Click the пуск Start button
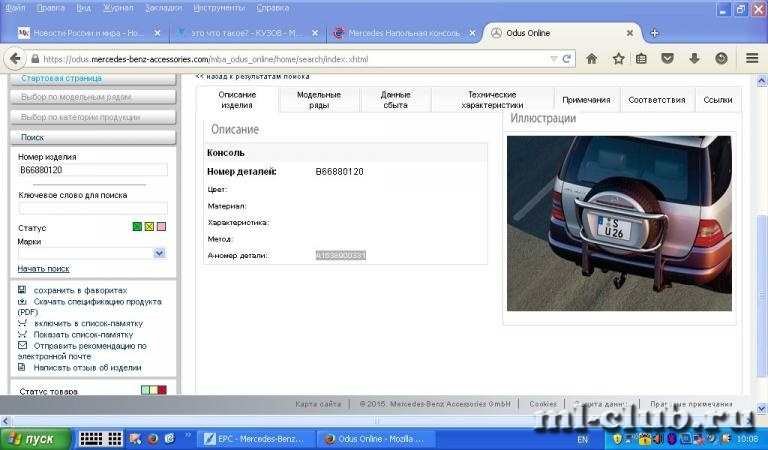 (x=35, y=439)
